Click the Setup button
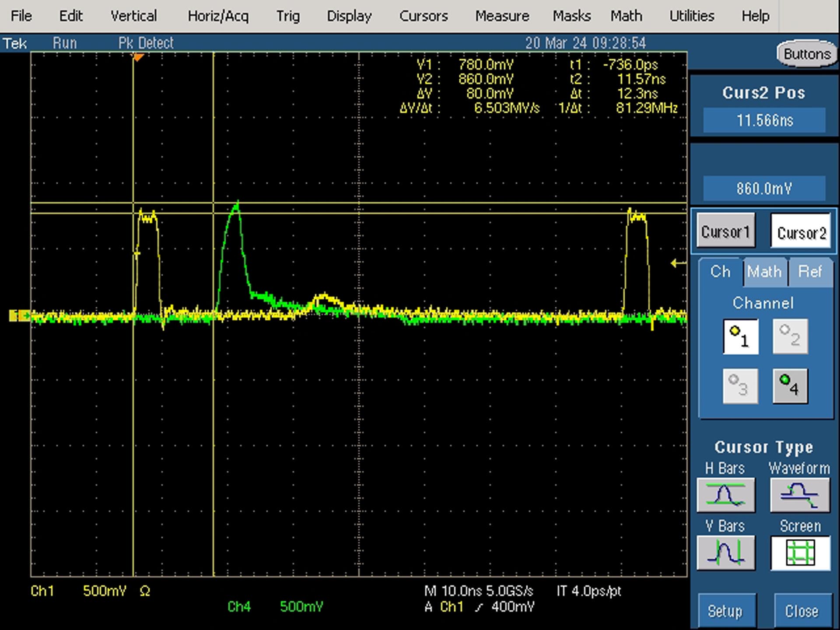This screenshot has width=840, height=630. [726, 611]
